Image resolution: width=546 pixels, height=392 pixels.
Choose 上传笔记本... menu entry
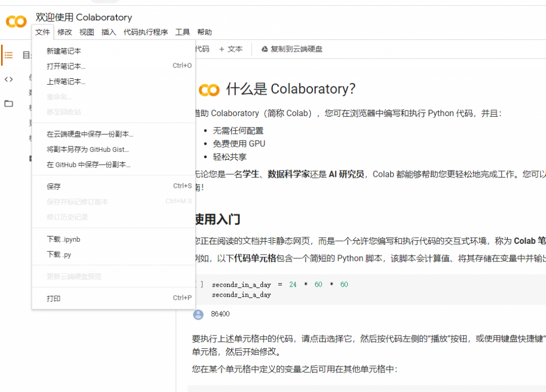(x=114, y=81)
